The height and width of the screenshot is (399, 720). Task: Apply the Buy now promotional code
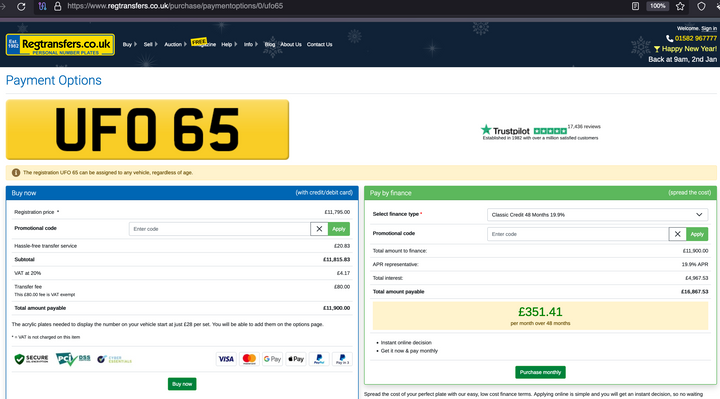click(x=339, y=229)
